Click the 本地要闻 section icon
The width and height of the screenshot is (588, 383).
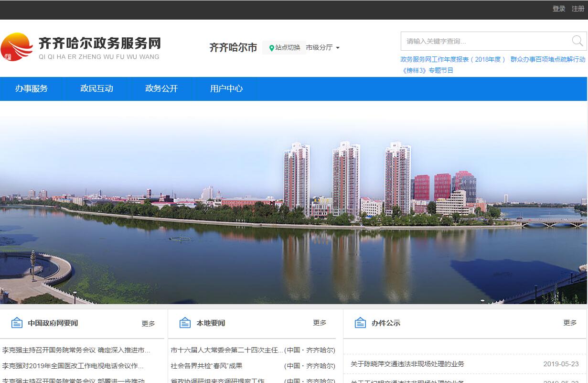coord(185,323)
